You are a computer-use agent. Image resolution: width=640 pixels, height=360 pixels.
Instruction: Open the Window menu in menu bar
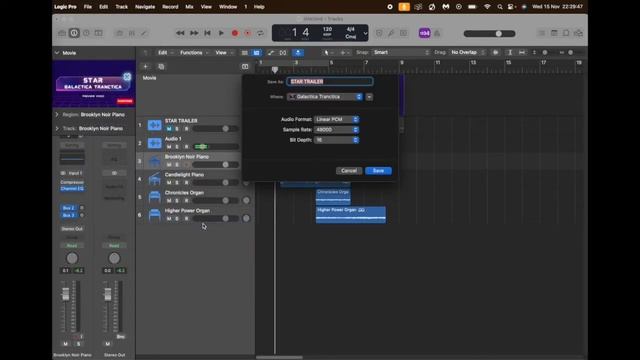point(228,7)
